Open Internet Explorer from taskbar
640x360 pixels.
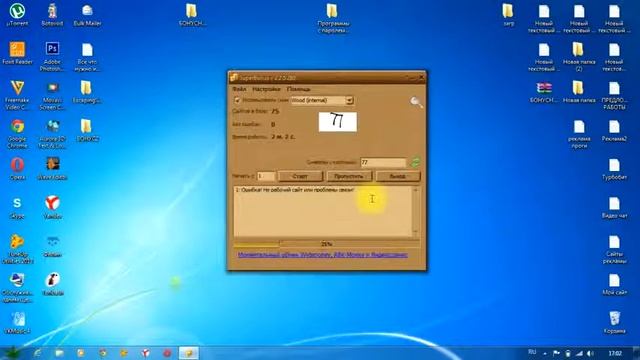pyautogui.click(x=38, y=353)
